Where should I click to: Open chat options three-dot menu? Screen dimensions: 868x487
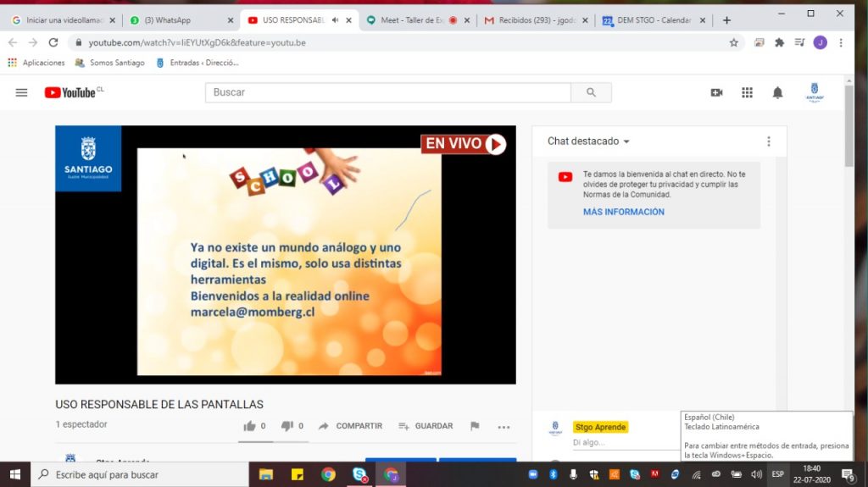768,141
